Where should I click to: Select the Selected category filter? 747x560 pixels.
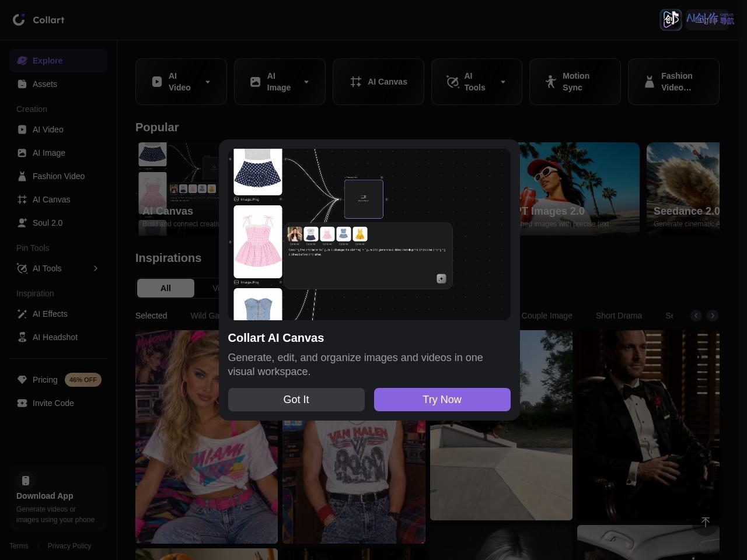[151, 316]
